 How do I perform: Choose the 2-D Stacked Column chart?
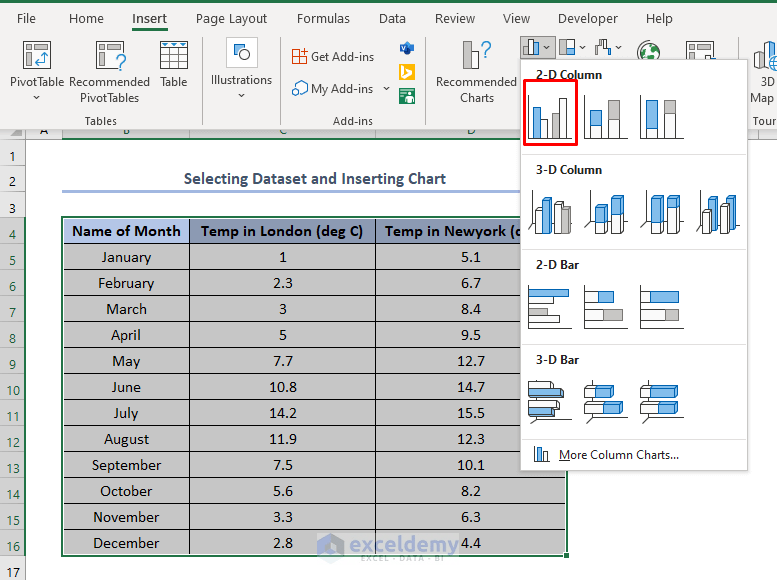(606, 117)
